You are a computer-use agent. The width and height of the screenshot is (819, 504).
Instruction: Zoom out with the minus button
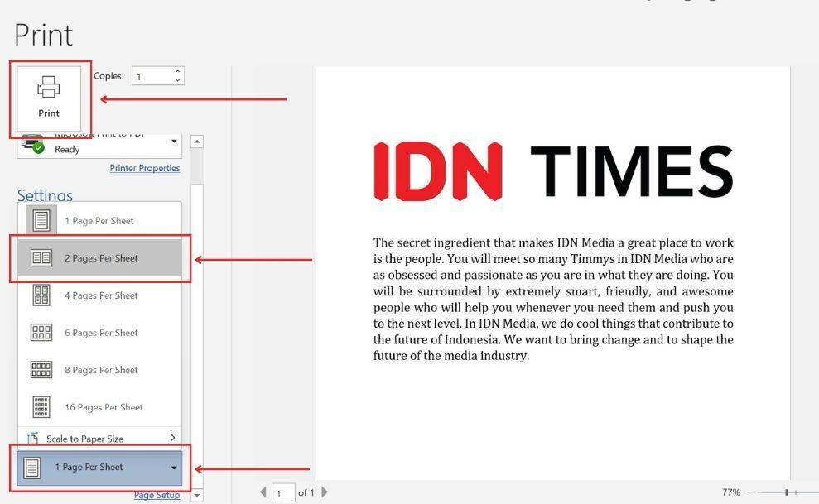pos(750,492)
